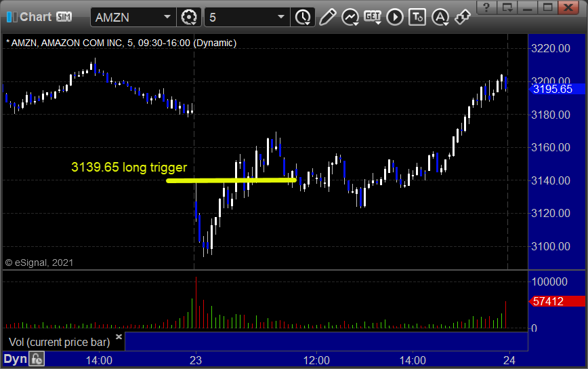This screenshot has width=588, height=369.
Task: Minimize the Chart window
Action: (528, 7)
